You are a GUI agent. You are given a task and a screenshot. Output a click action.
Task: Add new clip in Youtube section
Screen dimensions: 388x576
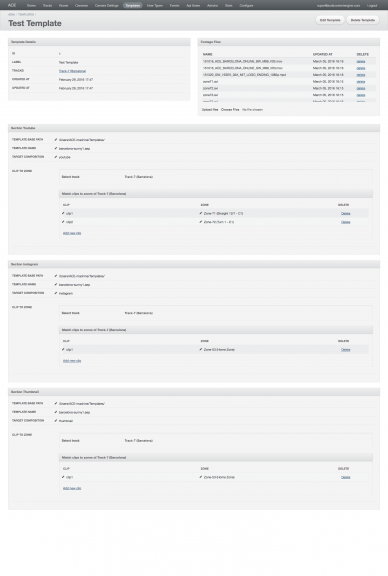click(x=72, y=233)
